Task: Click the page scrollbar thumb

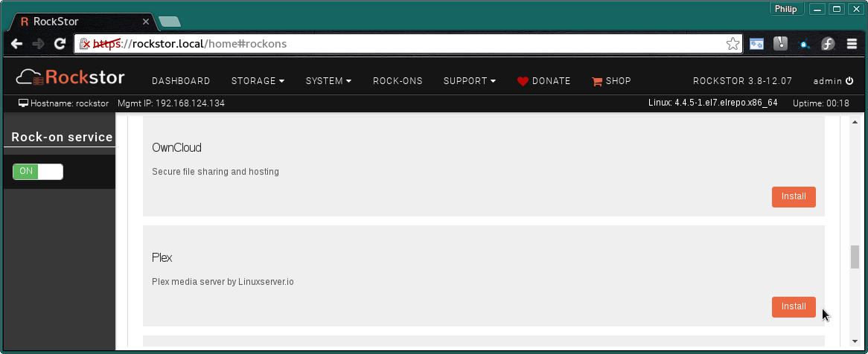Action: (x=855, y=257)
